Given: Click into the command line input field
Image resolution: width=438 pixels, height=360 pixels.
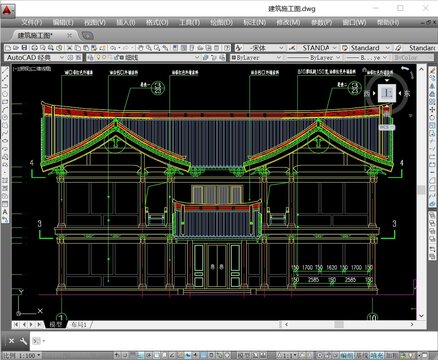Looking at the screenshot, I should [233, 341].
